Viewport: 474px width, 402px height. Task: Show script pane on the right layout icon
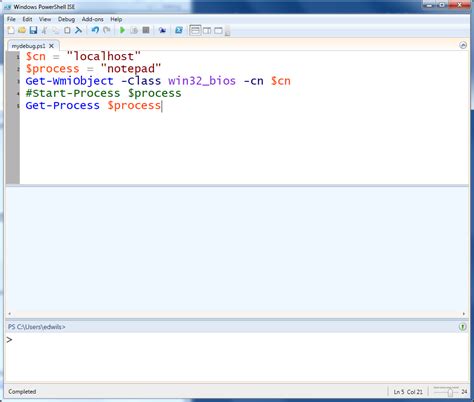[x=207, y=31]
